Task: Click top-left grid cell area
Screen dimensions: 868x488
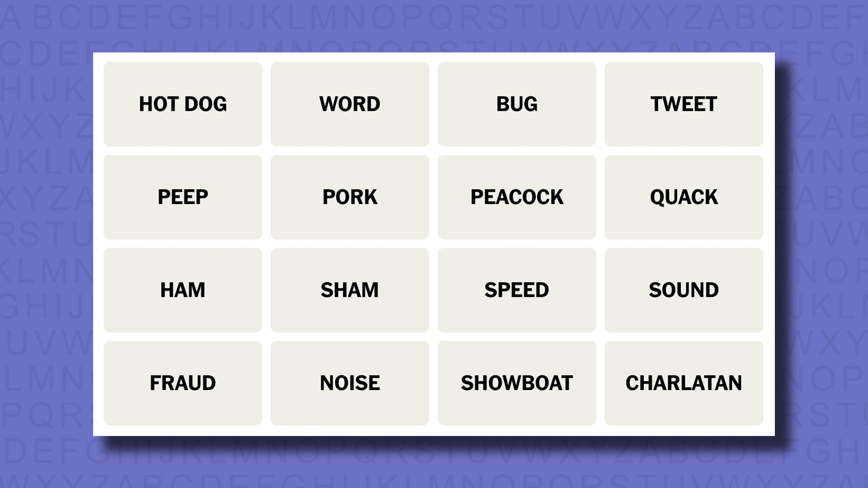Action: [x=183, y=103]
